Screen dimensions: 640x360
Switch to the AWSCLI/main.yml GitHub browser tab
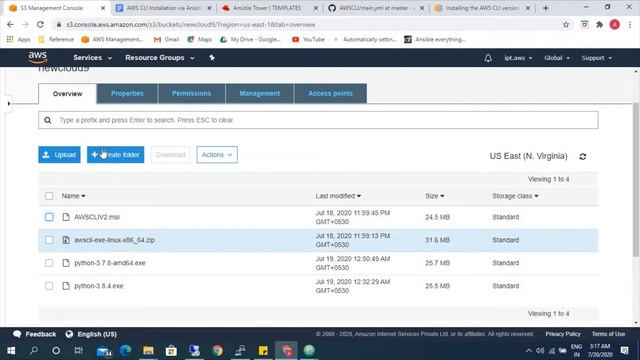(376, 8)
